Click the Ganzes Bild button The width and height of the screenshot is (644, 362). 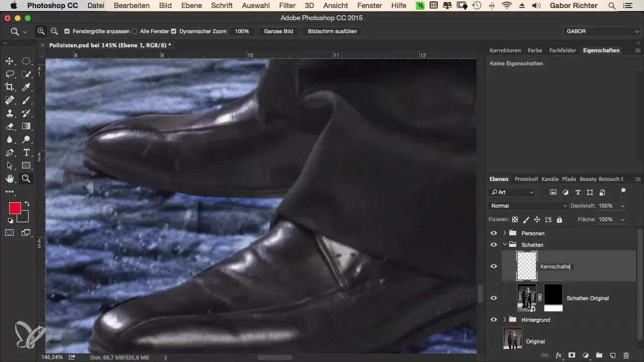[279, 31]
